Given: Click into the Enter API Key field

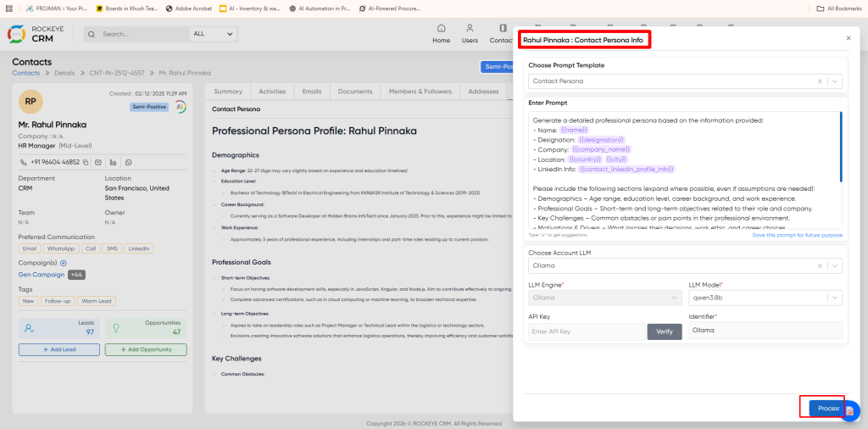Looking at the screenshot, I should 587,331.
